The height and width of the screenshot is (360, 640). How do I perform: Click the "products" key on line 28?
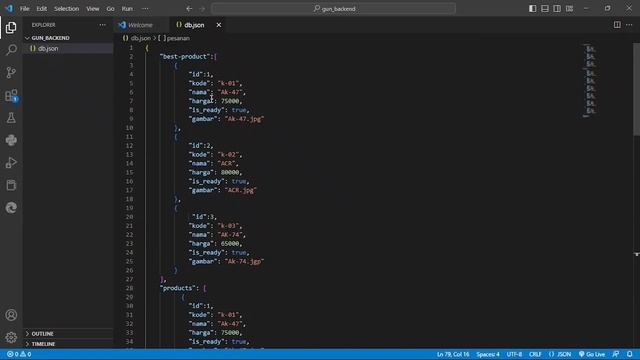pyautogui.click(x=177, y=288)
